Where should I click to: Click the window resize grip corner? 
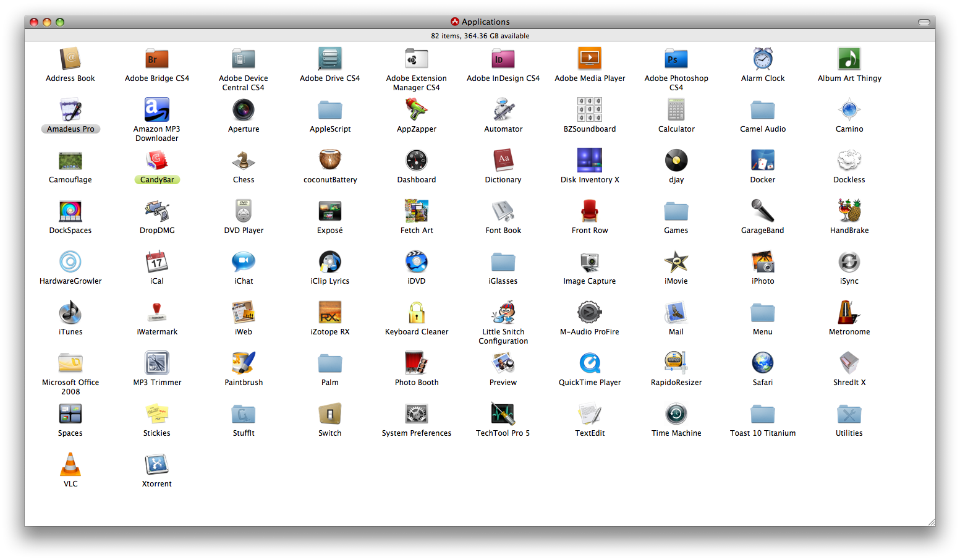pyautogui.click(x=931, y=522)
